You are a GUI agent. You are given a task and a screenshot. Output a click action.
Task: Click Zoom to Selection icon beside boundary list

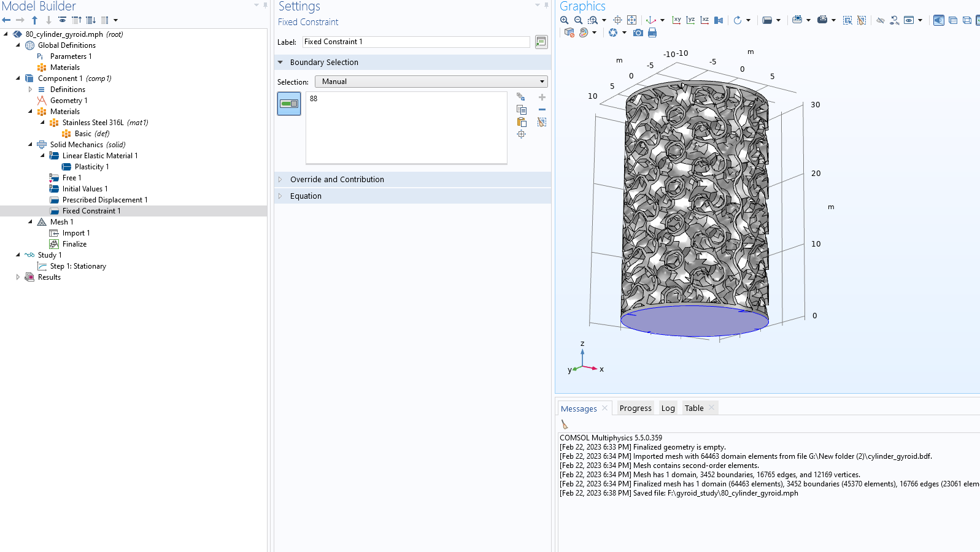pyautogui.click(x=522, y=134)
